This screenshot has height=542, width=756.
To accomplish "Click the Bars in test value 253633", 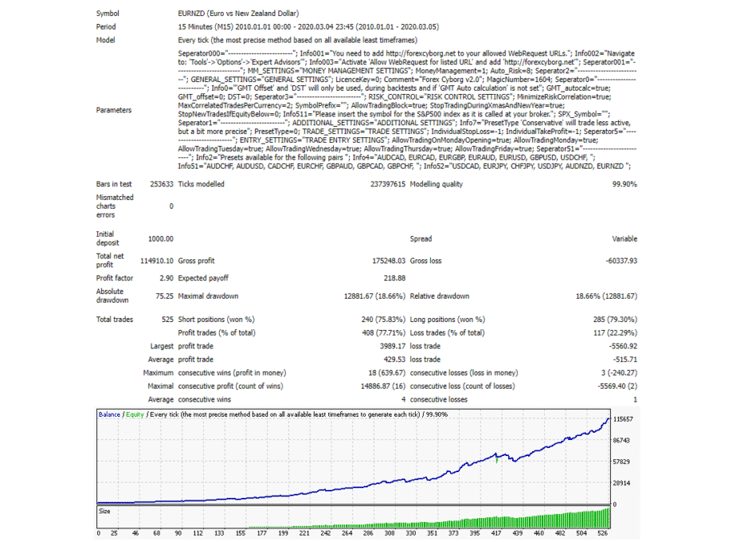I will pos(161,184).
